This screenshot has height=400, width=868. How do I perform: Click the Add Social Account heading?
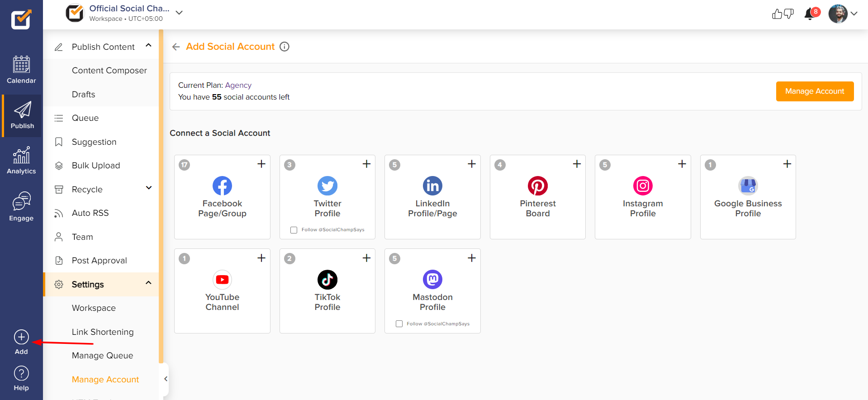click(x=230, y=47)
